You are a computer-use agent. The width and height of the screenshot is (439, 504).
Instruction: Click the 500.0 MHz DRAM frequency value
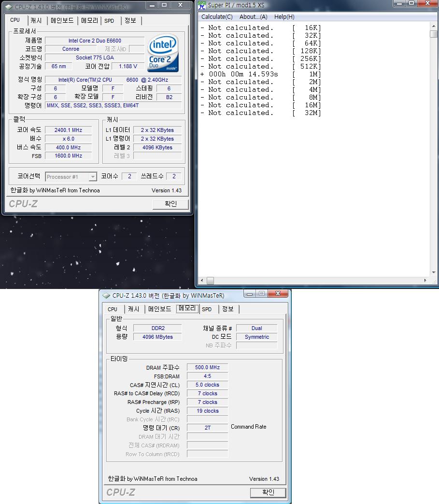(x=208, y=367)
